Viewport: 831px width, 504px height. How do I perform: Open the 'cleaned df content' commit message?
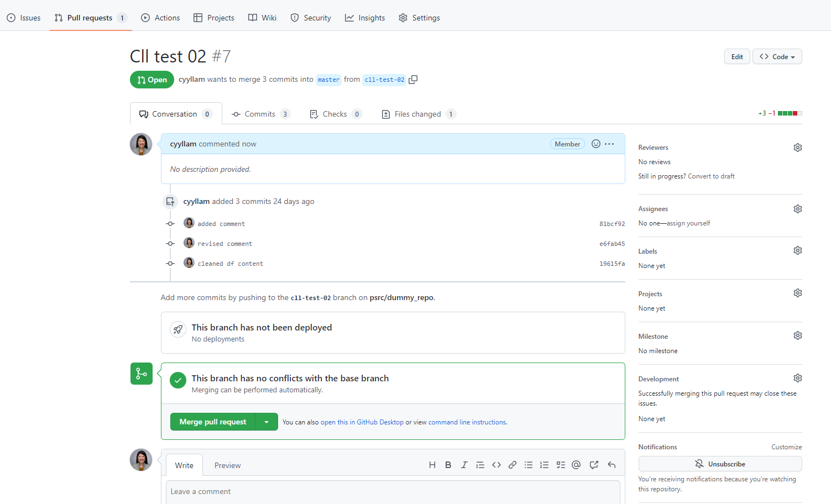[x=230, y=264]
